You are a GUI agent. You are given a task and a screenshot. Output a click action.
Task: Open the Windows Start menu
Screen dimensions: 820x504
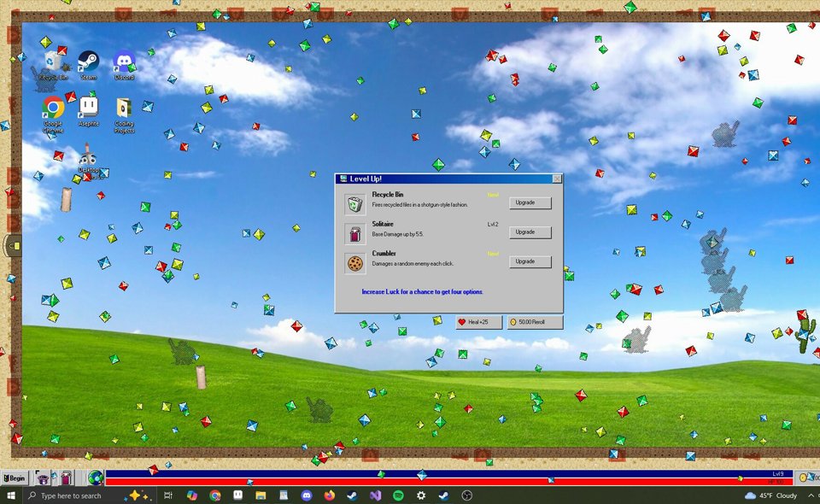coord(10,495)
